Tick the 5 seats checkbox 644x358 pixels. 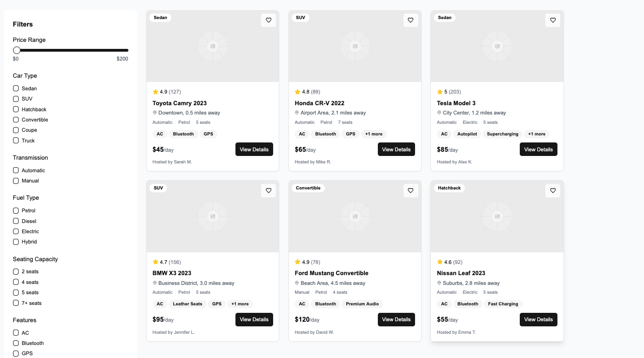tap(16, 292)
